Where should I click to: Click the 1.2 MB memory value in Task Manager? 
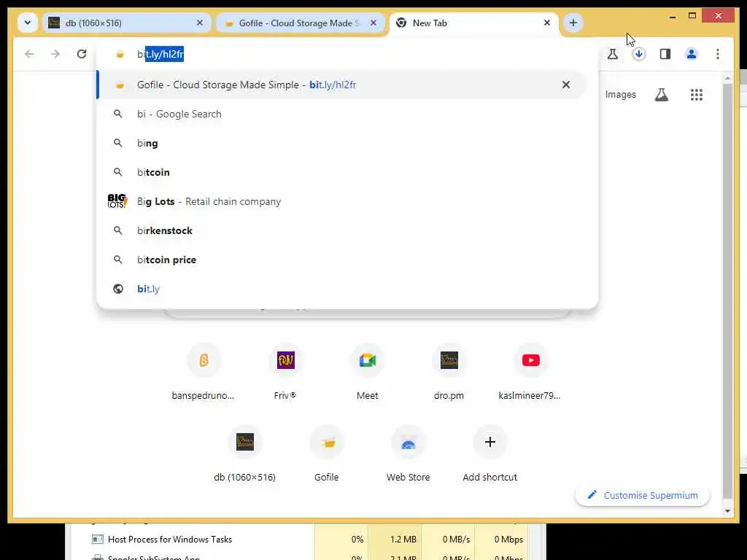pyautogui.click(x=403, y=539)
